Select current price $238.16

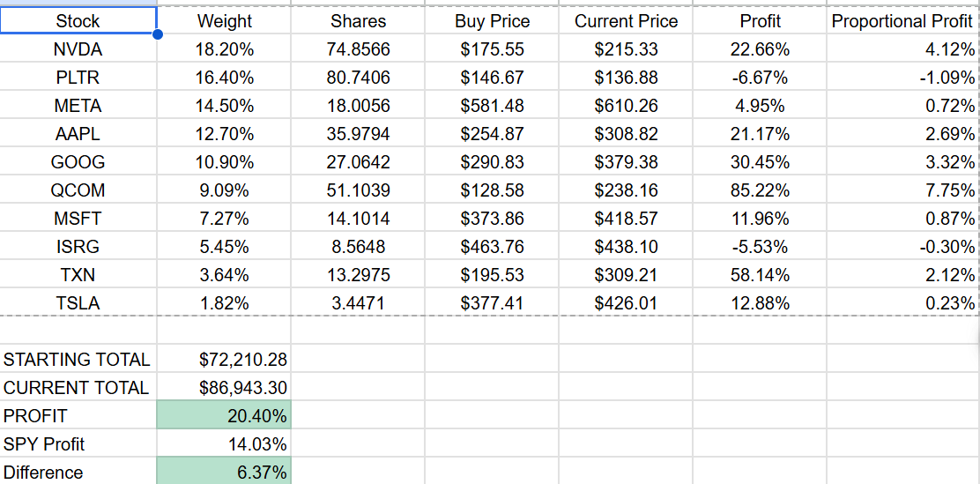coord(626,190)
